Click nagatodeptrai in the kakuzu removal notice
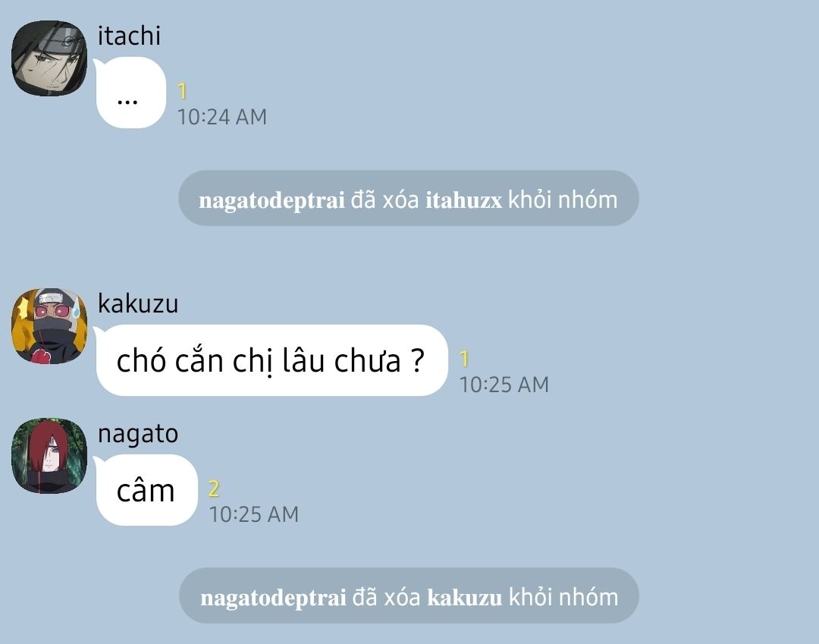Screen dimensions: 819x644 point(273,598)
